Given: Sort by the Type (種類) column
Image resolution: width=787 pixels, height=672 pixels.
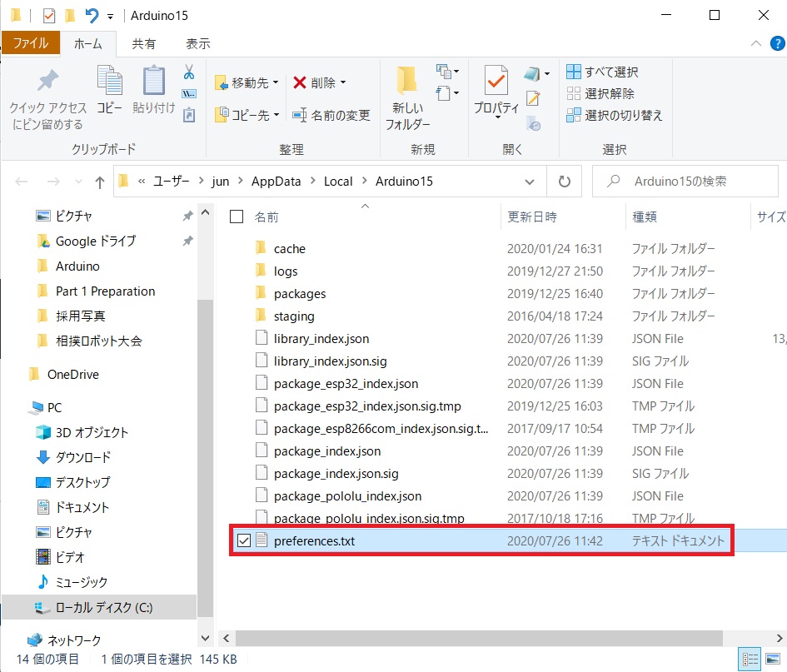Looking at the screenshot, I should (645, 217).
